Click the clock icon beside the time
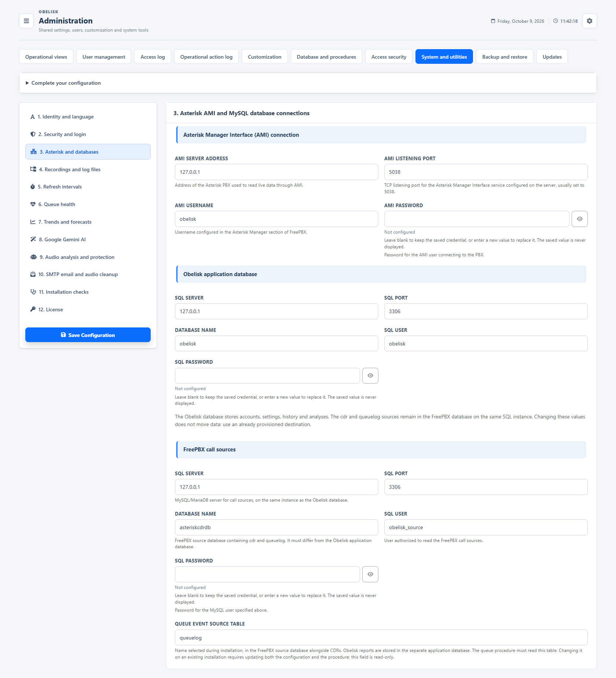616x678 pixels. [556, 21]
